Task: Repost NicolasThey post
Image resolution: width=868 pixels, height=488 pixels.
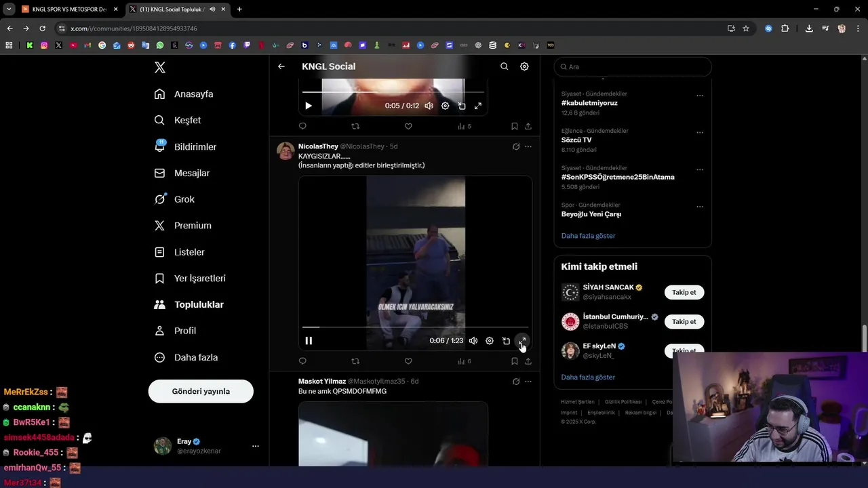Action: point(355,361)
